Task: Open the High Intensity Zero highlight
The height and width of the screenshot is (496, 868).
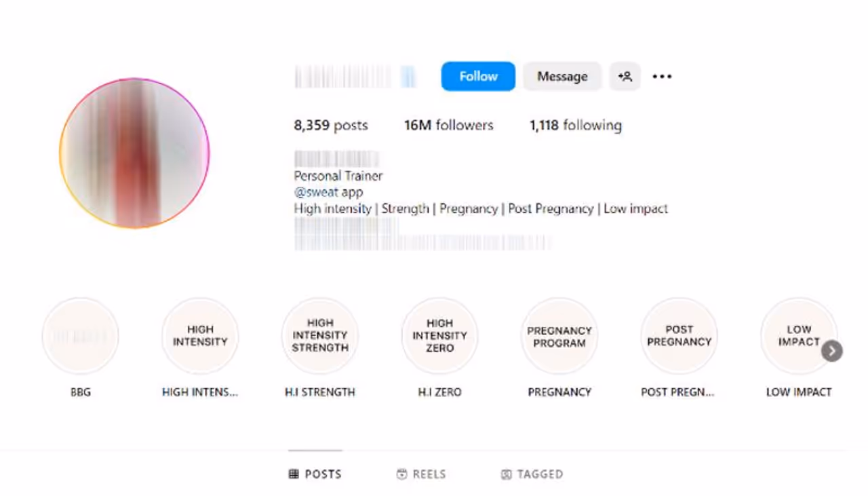Action: pyautogui.click(x=439, y=337)
